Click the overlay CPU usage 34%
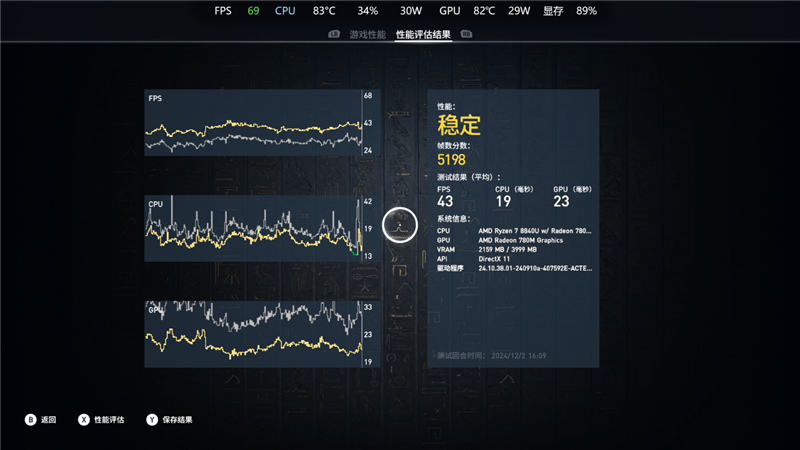Image resolution: width=800 pixels, height=450 pixels. point(367,11)
